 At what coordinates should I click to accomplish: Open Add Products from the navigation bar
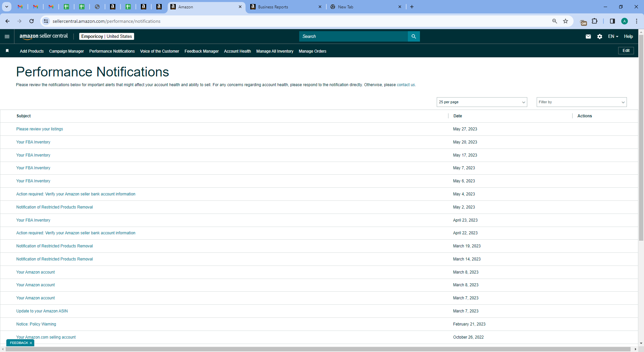[32, 51]
